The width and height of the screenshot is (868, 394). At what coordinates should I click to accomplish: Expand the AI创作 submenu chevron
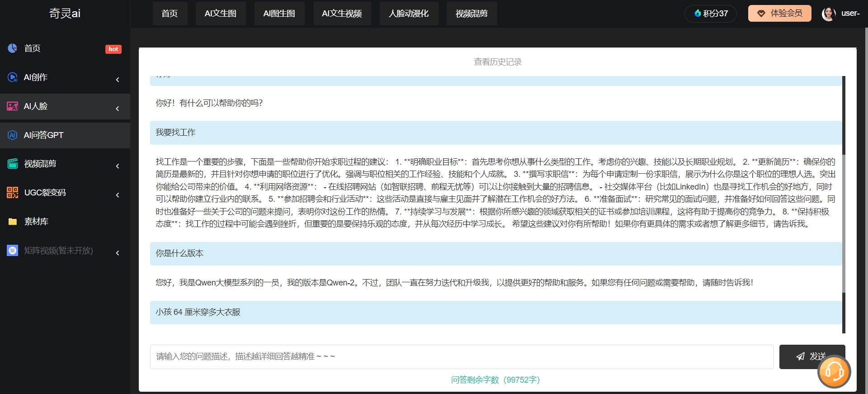pyautogui.click(x=118, y=80)
